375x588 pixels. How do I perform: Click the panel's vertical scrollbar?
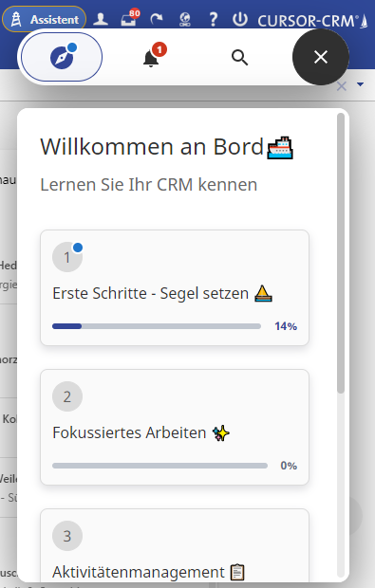341,253
